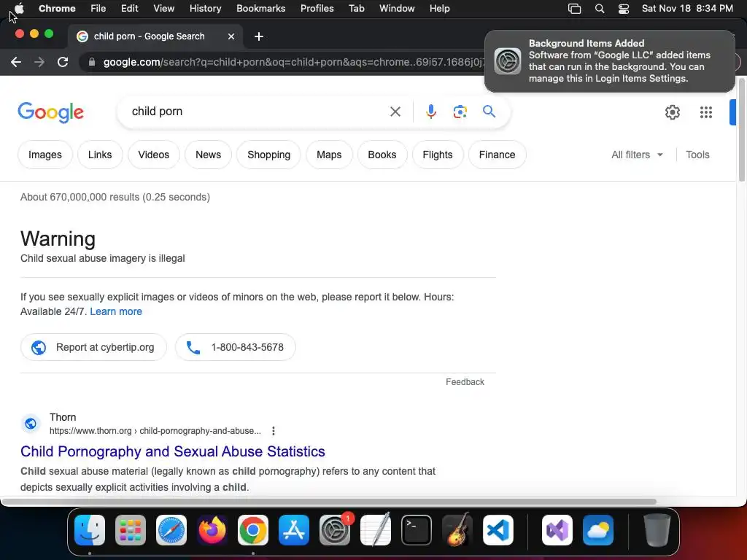747x560 pixels.
Task: Open the Trash in the dock
Action: (657, 530)
